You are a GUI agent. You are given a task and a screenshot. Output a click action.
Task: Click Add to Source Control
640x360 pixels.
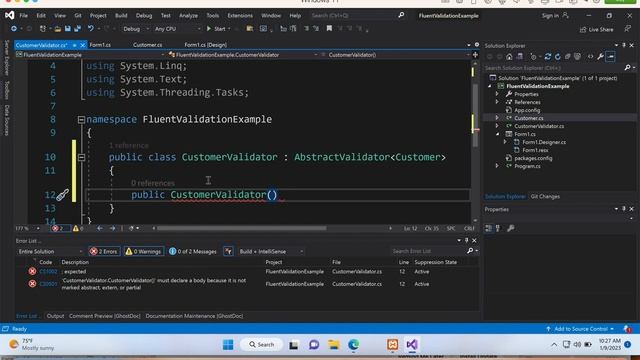[x=580, y=329]
